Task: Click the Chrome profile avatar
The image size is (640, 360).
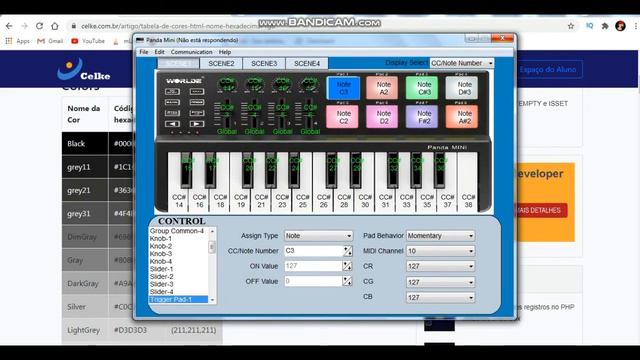Action: click(x=620, y=26)
